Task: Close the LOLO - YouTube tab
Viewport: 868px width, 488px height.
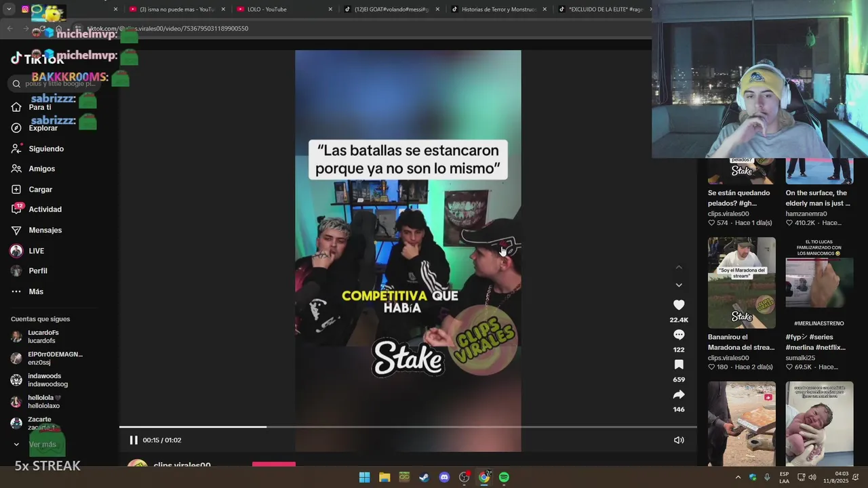Action: [x=330, y=9]
